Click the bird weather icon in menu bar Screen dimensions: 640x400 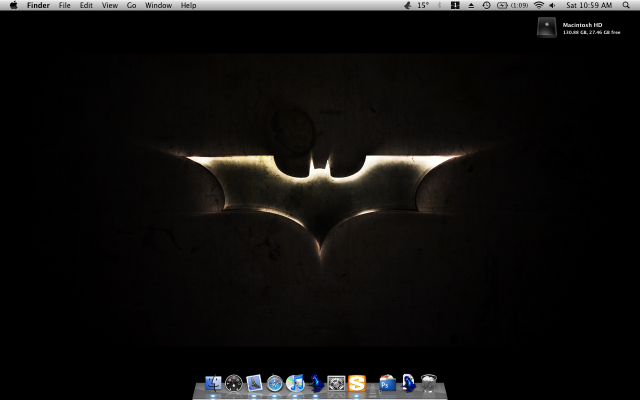pyautogui.click(x=408, y=5)
